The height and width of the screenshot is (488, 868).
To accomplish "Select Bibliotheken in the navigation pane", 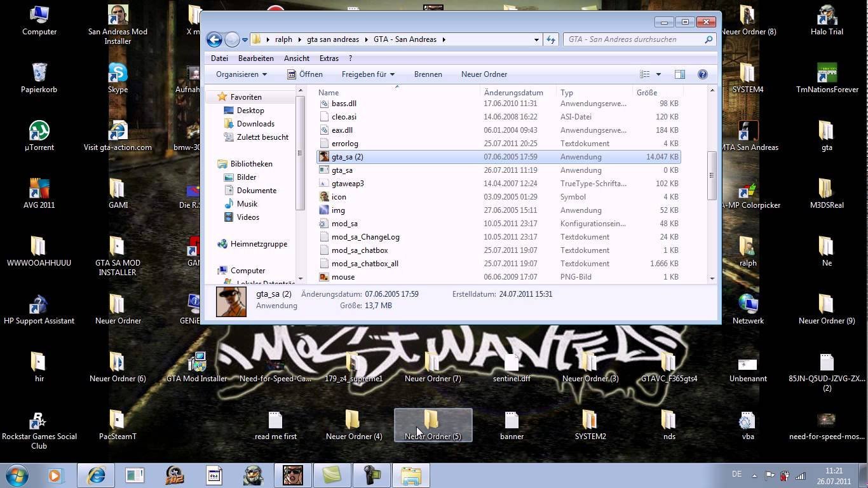I will (x=251, y=164).
